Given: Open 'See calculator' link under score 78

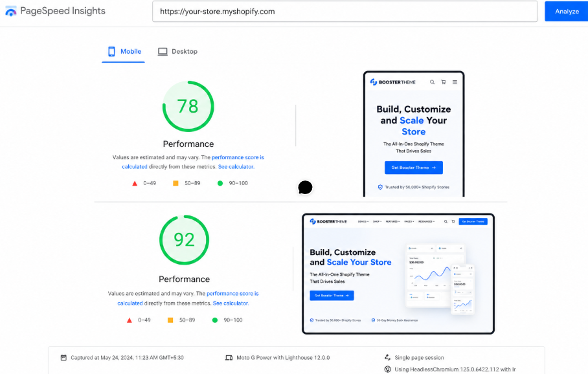Looking at the screenshot, I should (x=236, y=167).
